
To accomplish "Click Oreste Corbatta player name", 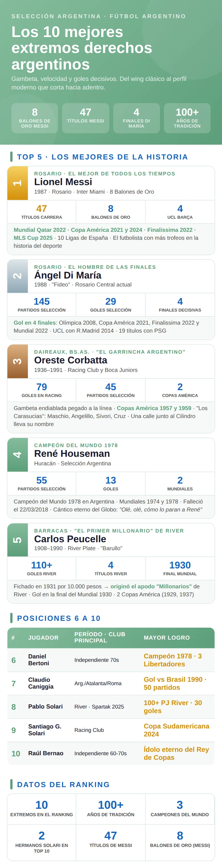I will pos(71,360).
